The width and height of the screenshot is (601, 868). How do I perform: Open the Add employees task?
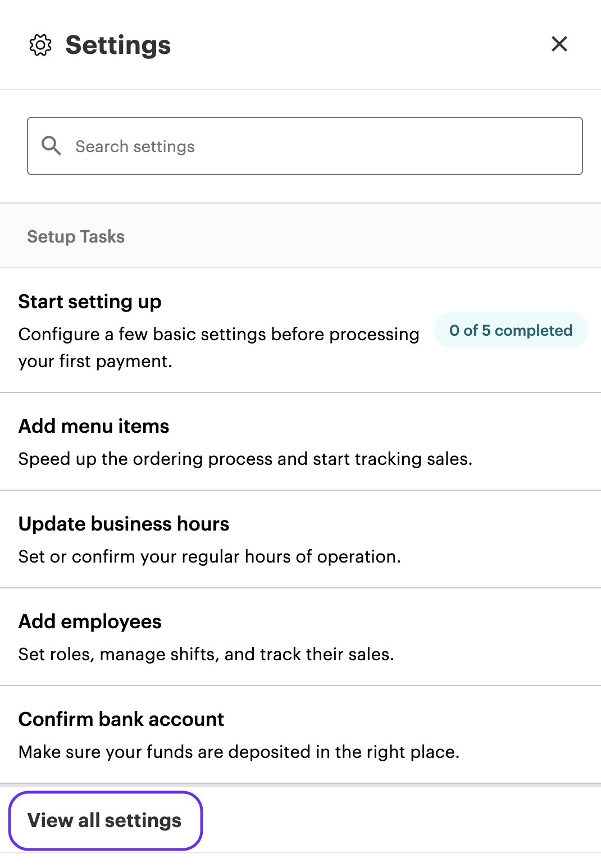90,622
